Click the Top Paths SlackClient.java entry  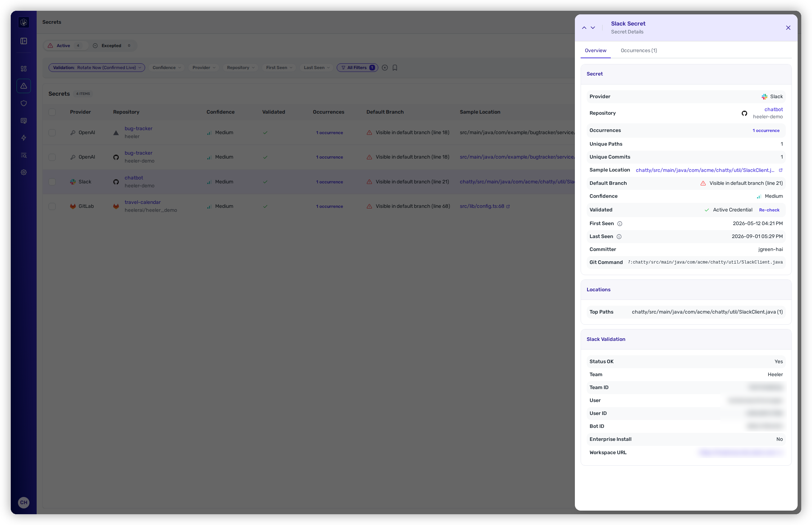tap(707, 312)
